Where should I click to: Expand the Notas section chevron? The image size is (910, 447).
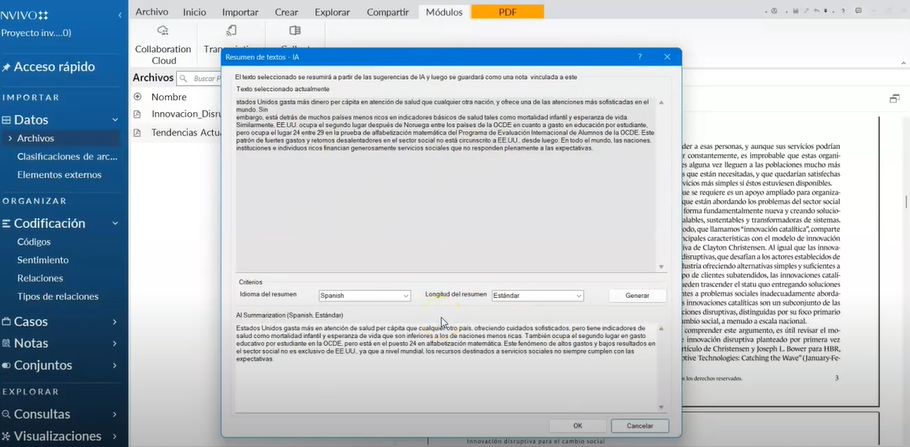click(115, 344)
